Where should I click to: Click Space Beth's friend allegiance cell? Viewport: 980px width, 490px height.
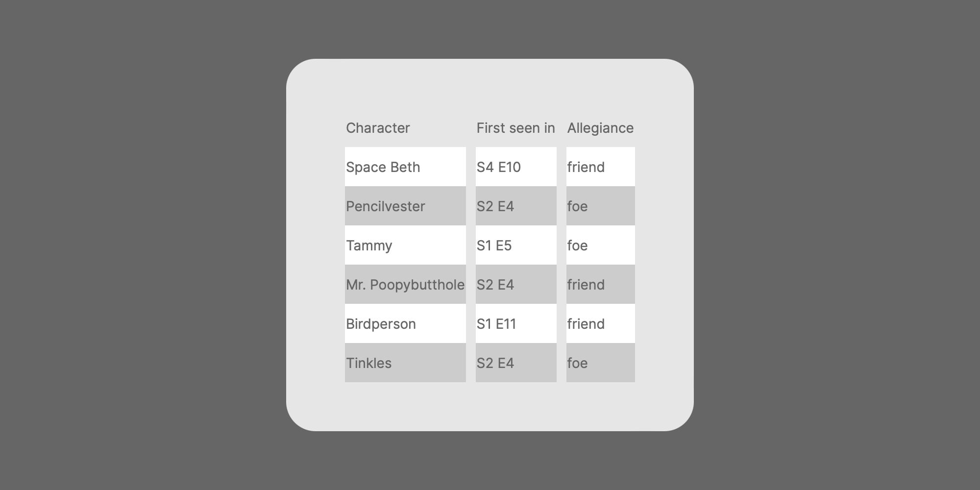(601, 167)
